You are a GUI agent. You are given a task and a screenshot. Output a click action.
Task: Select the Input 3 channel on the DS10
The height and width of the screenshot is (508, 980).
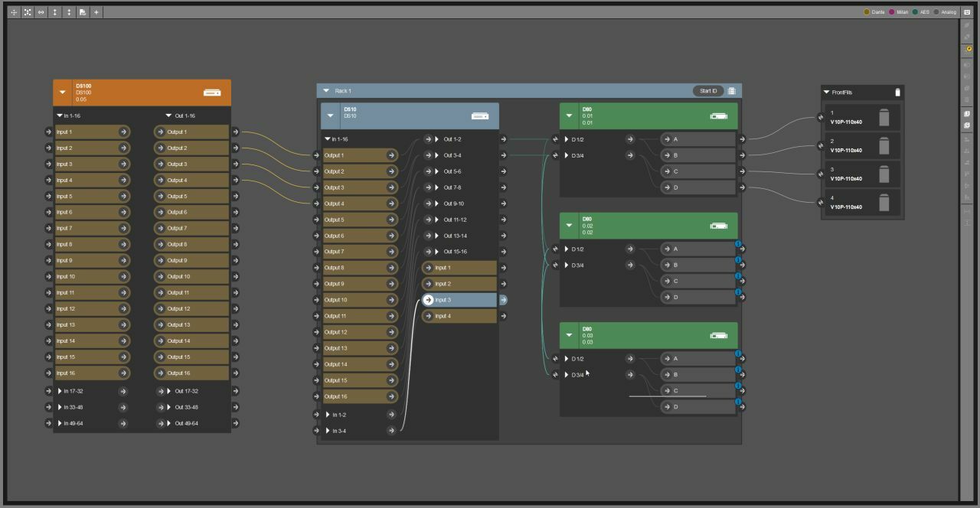click(x=458, y=299)
